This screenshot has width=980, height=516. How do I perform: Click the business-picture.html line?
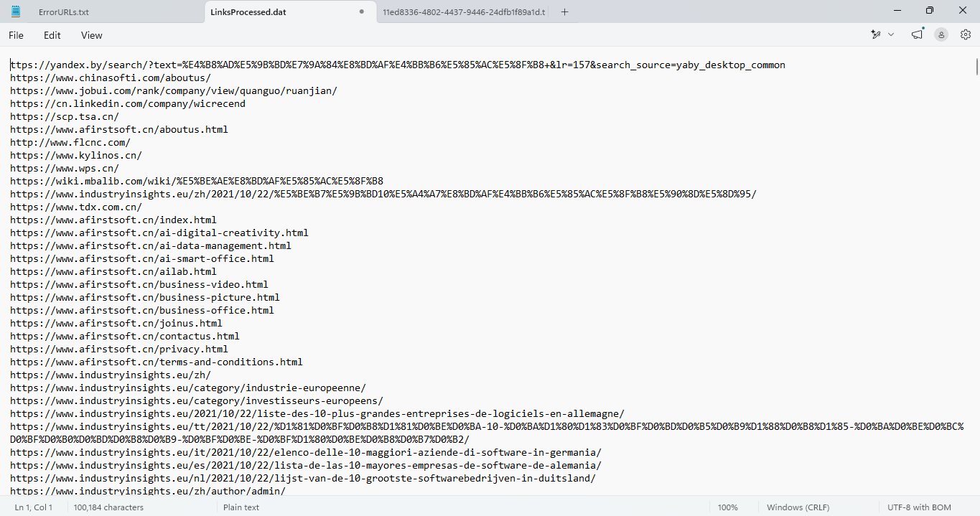tap(145, 297)
